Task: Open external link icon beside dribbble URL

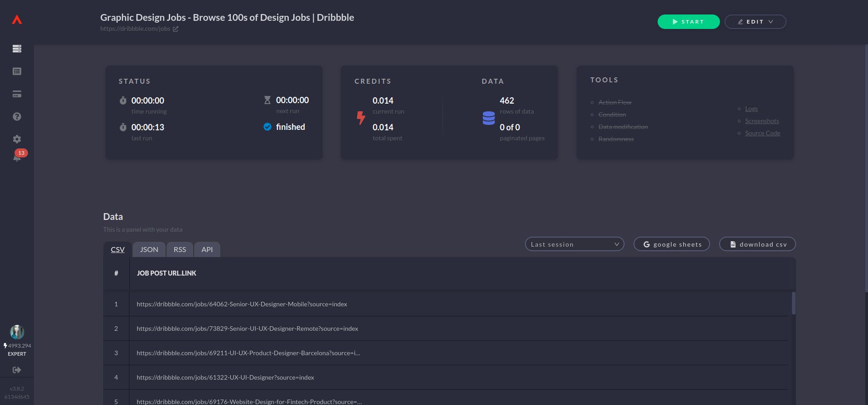Action: tap(176, 29)
